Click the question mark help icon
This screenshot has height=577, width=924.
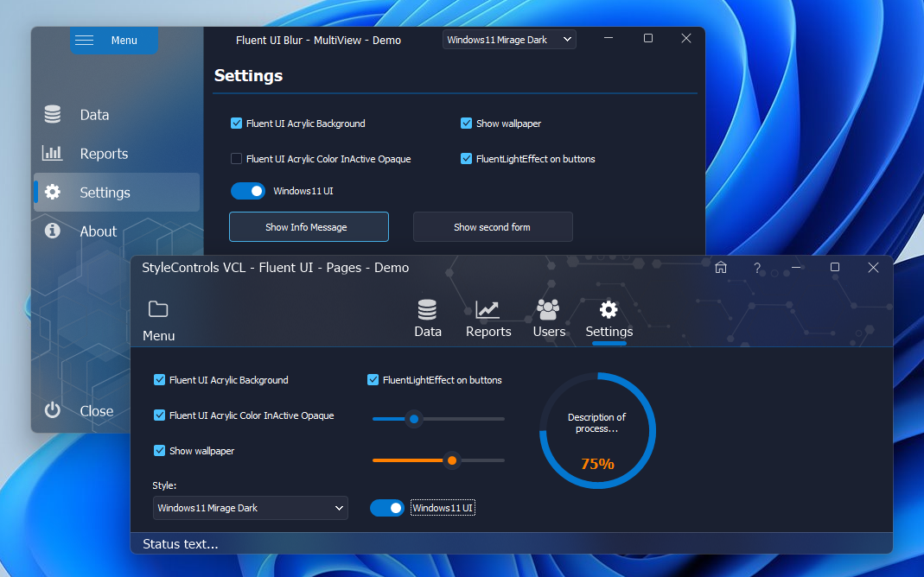757,268
